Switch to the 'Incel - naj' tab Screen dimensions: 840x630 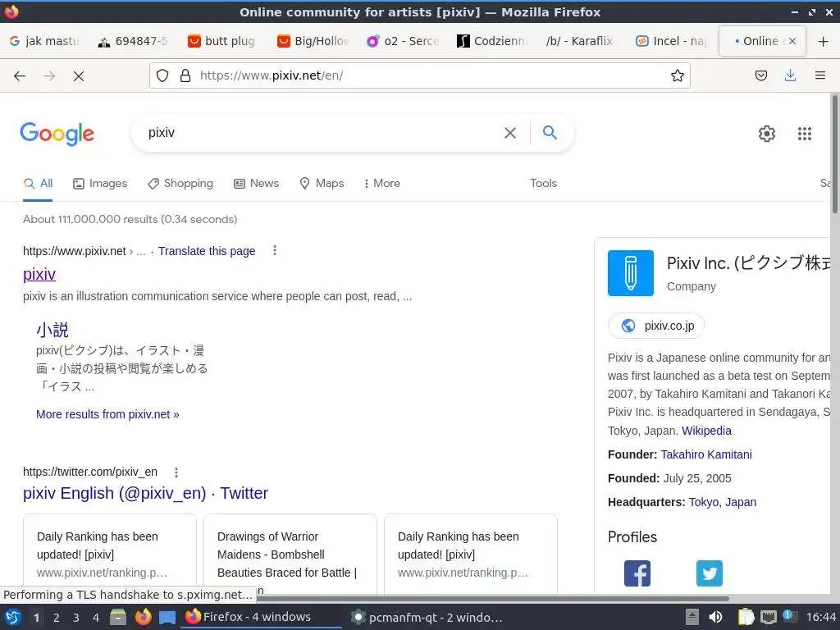(x=671, y=41)
